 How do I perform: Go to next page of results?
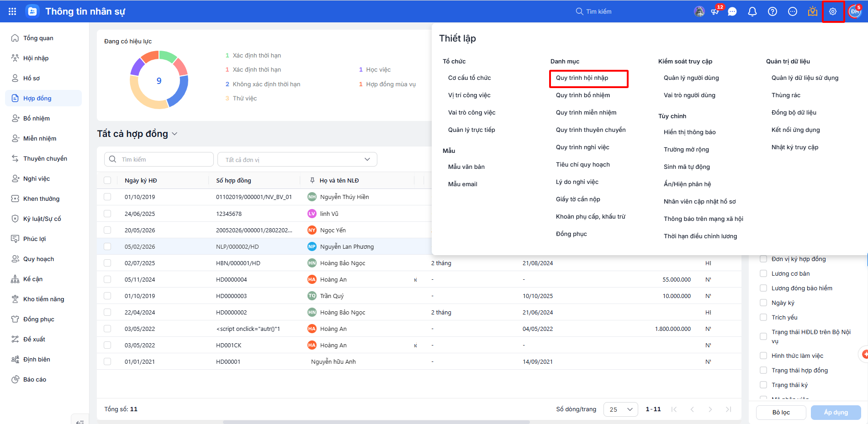tap(710, 409)
